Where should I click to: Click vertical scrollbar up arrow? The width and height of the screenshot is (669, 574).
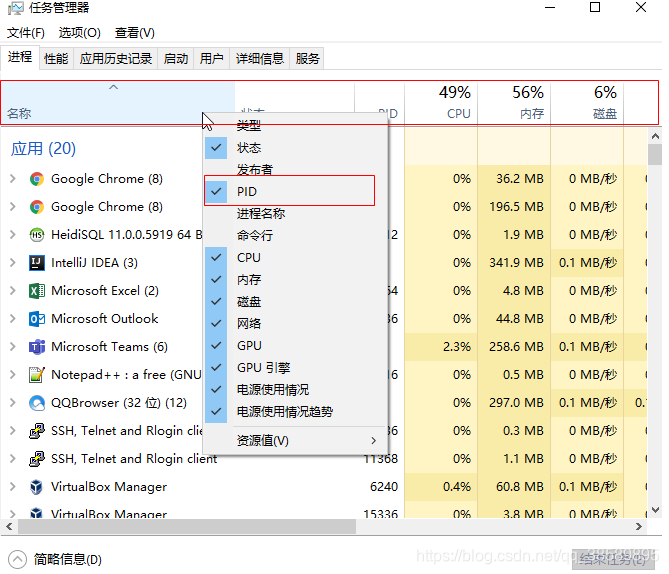coord(655,137)
